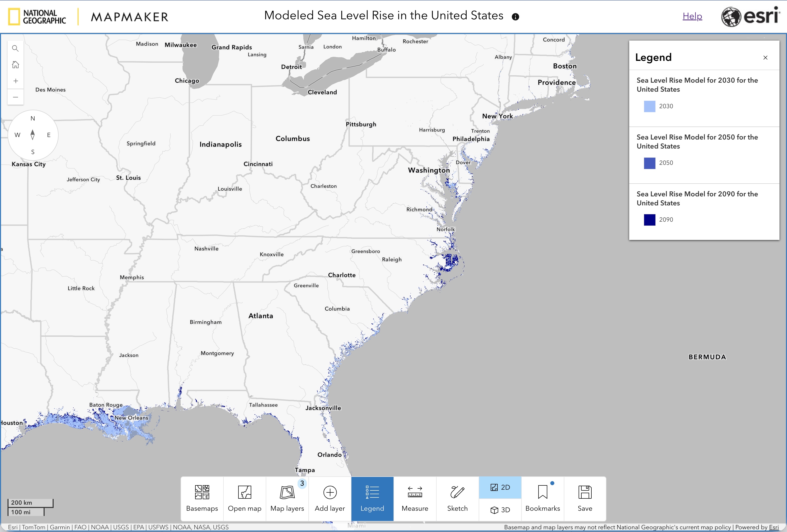787x532 pixels.
Task: Click the Esri TomTom Garmin attribution text
Action: click(118, 527)
